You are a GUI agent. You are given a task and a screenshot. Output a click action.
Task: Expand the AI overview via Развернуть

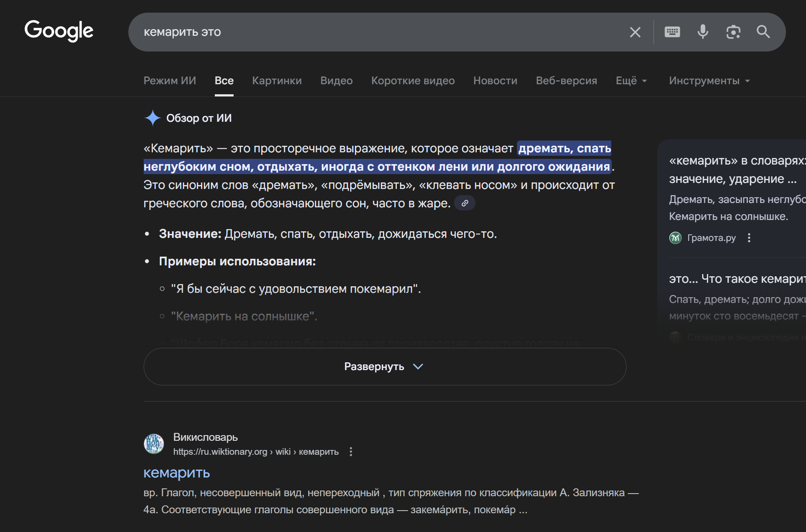coord(384,367)
